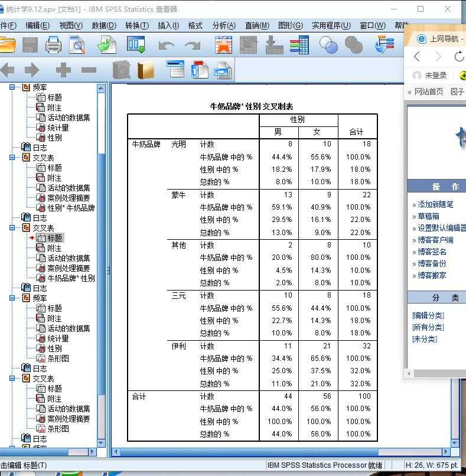The image size is (466, 476).
Task: Open the 窗口(W) menu
Action: click(x=373, y=25)
